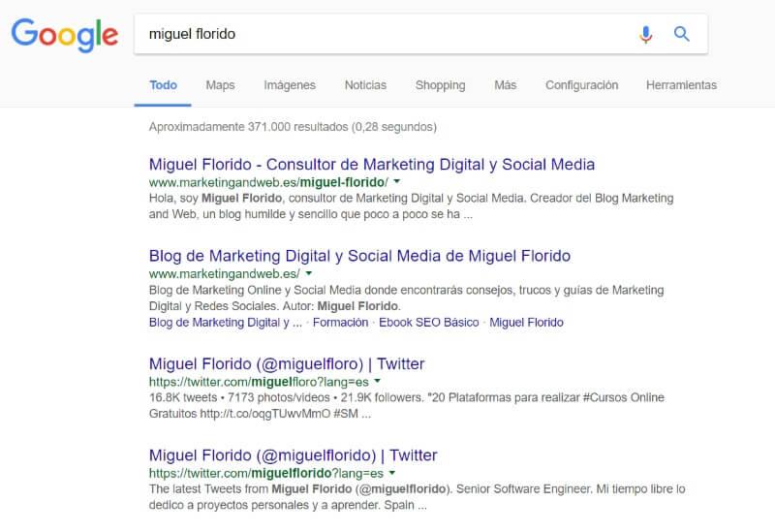Viewport: 775px width, 532px height.
Task: Open sitelink Blog de Marketing Digital y ...
Action: tap(226, 323)
